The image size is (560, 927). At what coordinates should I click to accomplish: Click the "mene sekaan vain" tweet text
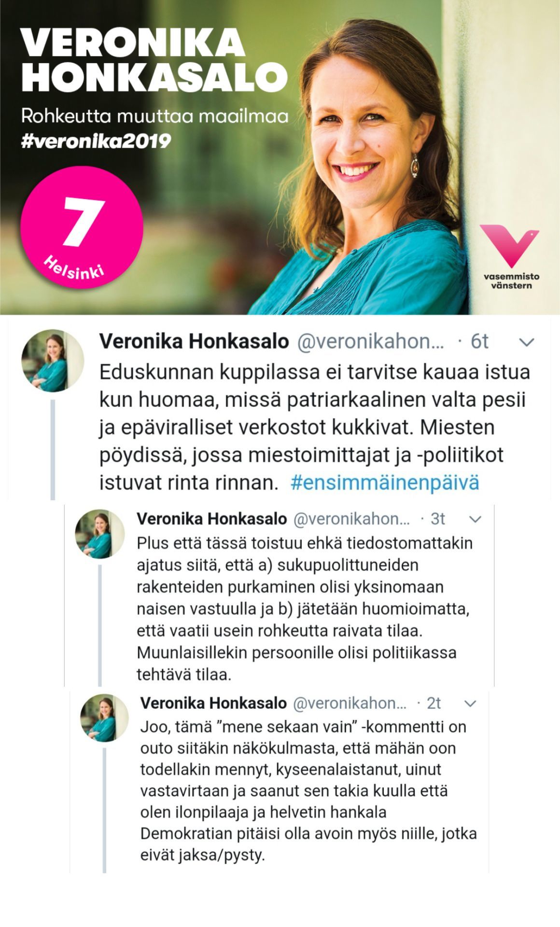coord(308,791)
